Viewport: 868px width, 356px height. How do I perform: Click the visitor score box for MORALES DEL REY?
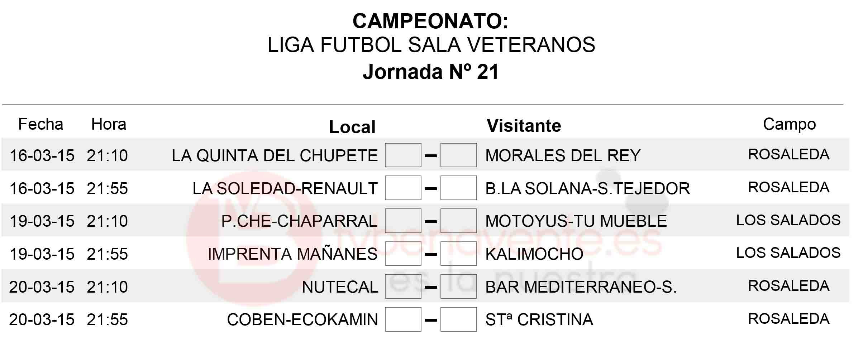tap(458, 155)
